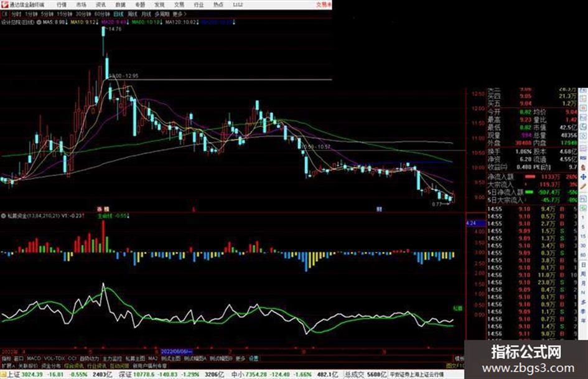Open 新用户福利专享 link
The width and height of the screenshot is (588, 379).
pos(150,365)
